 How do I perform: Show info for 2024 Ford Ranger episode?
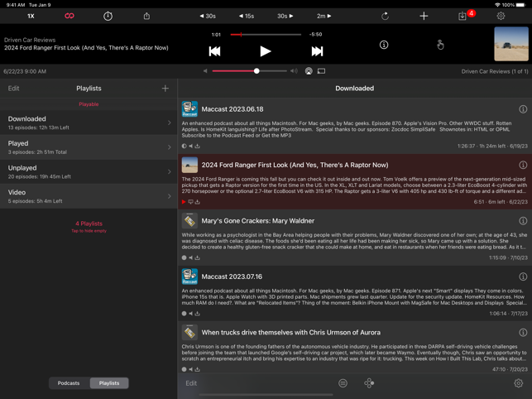click(523, 165)
